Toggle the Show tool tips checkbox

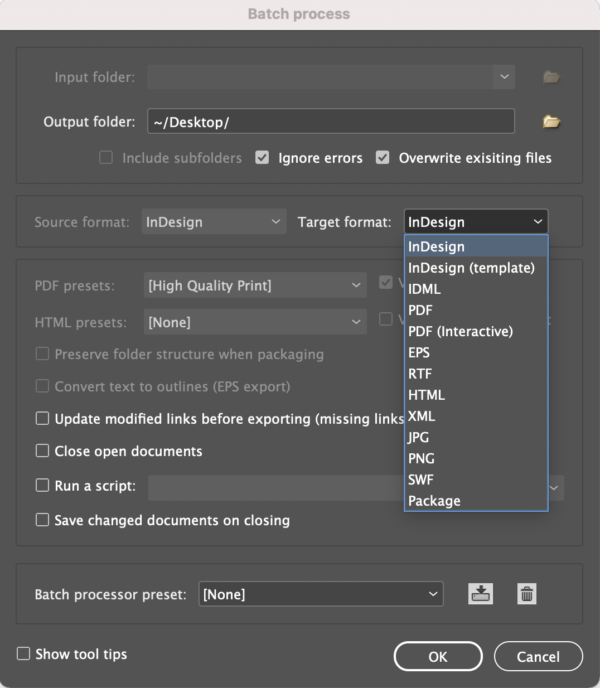tap(23, 654)
